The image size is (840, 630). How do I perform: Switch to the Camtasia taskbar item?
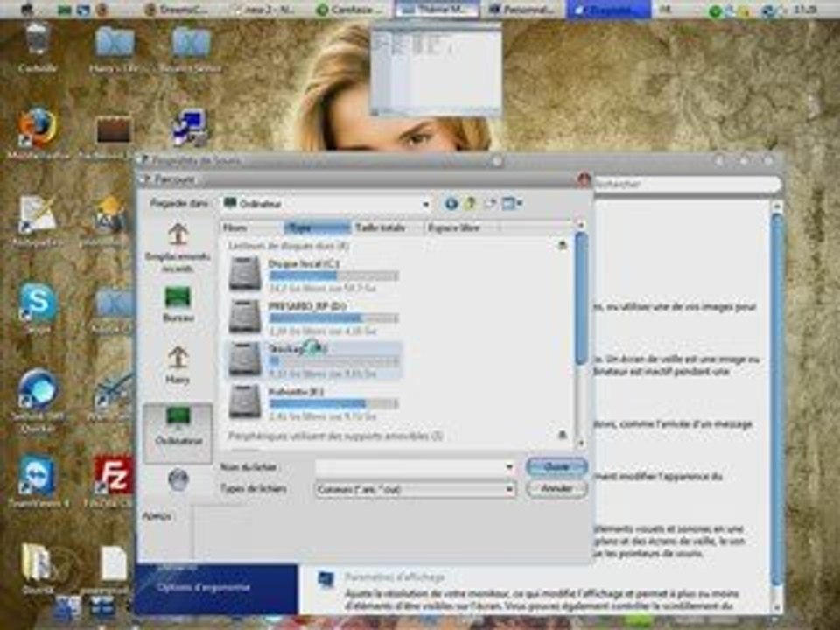tap(349, 9)
